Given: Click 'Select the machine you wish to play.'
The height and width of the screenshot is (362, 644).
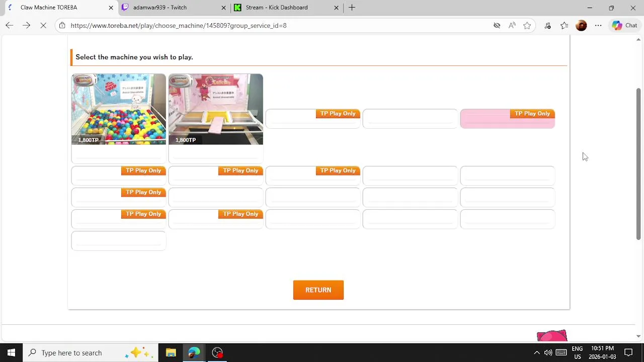Looking at the screenshot, I should click(x=134, y=57).
